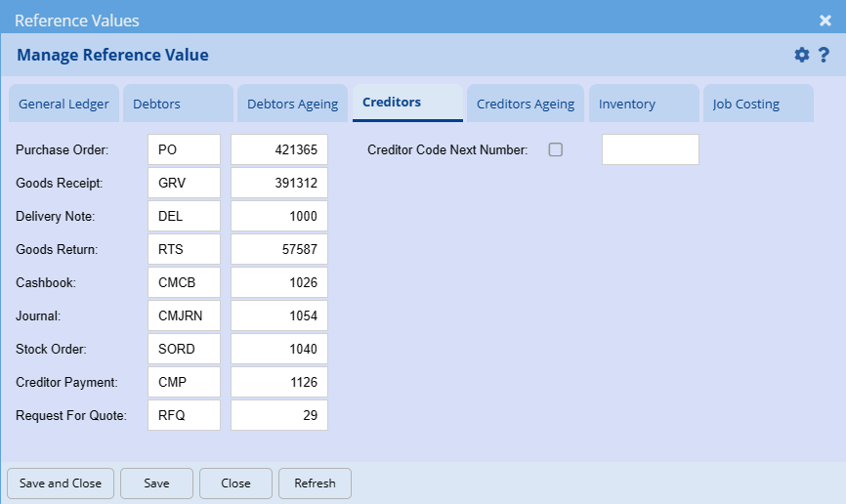
Task: Focus the Goods Receipt number field
Action: tap(278, 183)
